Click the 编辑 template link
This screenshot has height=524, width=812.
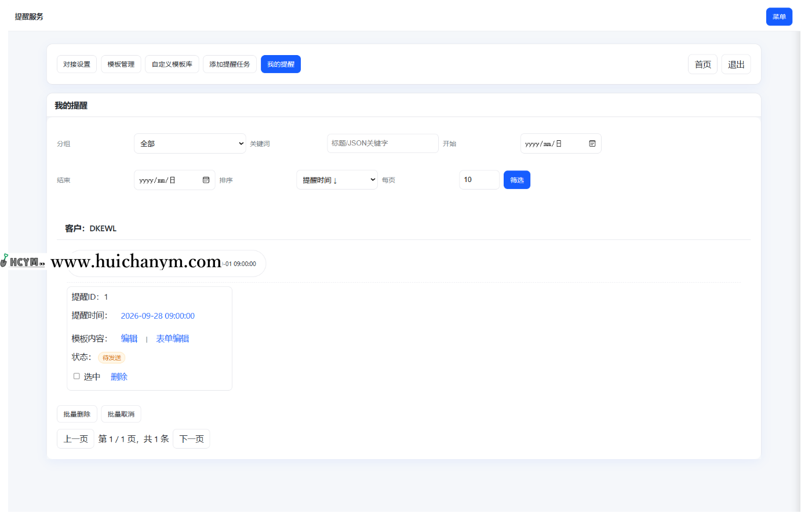point(129,339)
